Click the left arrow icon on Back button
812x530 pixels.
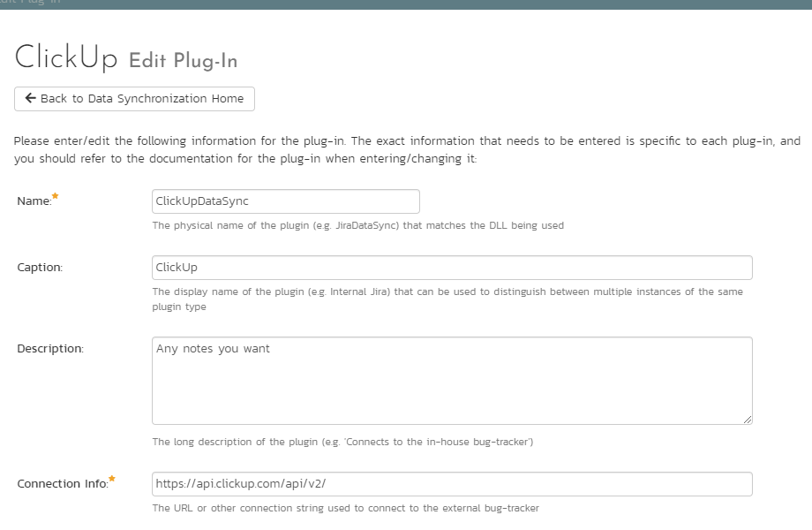coord(31,98)
